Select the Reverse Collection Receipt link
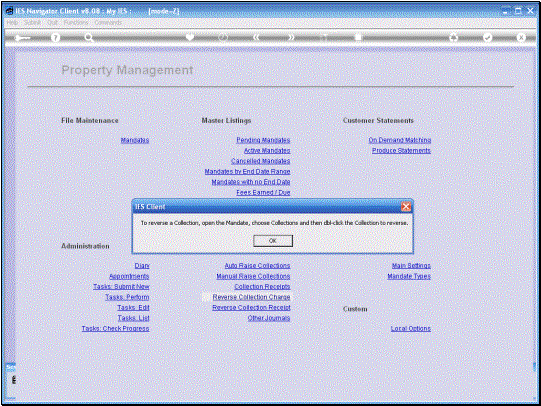This screenshot has width=541, height=406. [251, 307]
